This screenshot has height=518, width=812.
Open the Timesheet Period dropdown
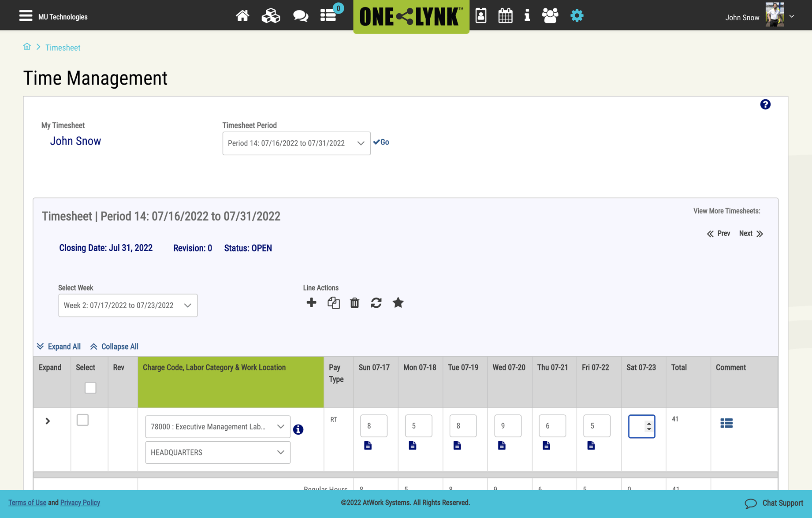coord(296,143)
